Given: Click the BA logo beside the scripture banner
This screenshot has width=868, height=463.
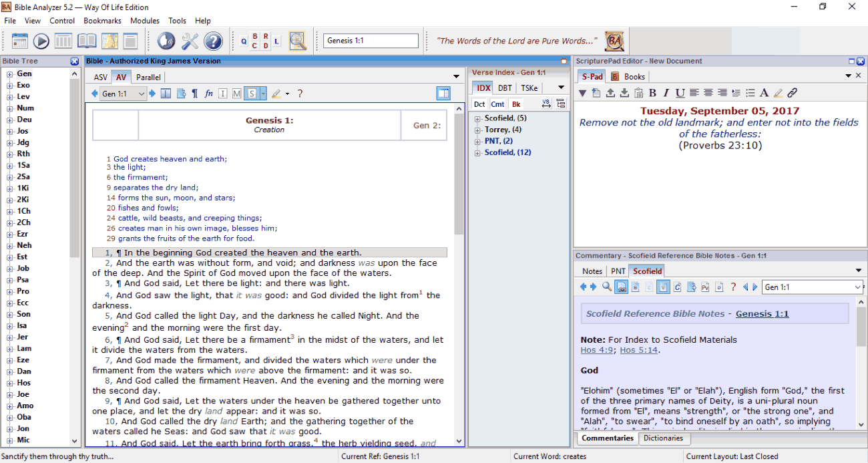Looking at the screenshot, I should [614, 41].
